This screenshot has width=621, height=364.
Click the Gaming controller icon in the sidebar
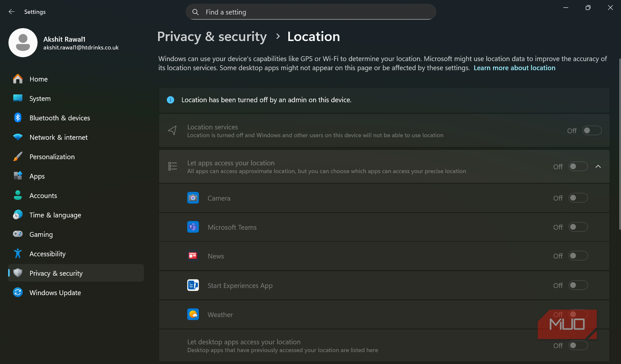click(x=18, y=234)
